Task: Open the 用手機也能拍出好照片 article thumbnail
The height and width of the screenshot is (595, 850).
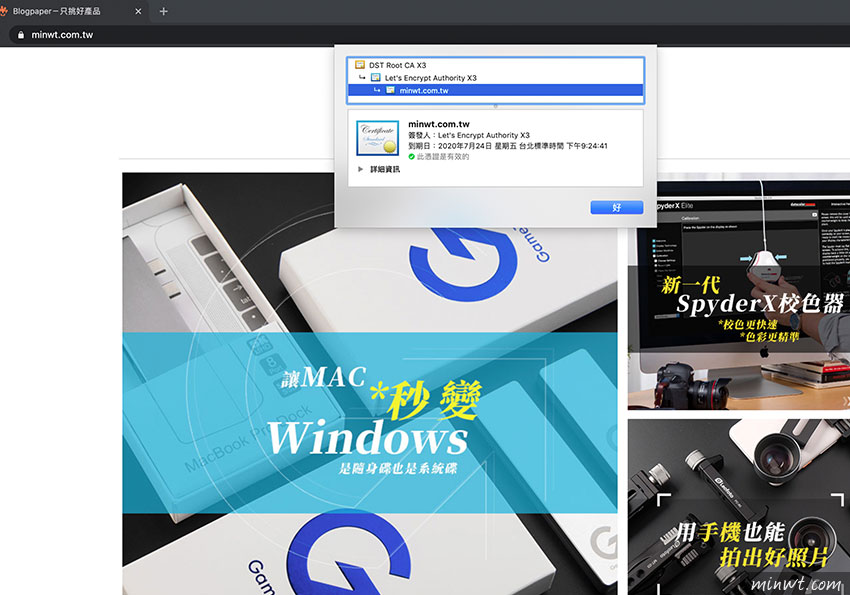Action: point(739,507)
